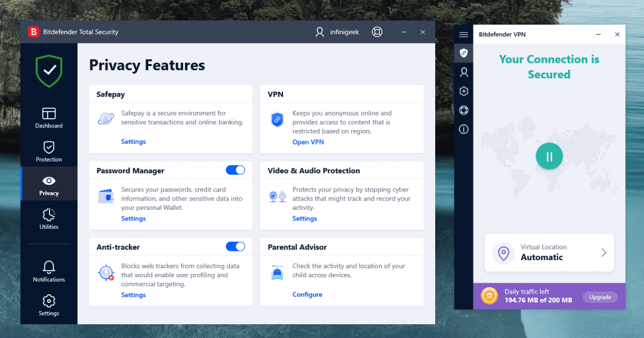Select the VPN shield connection icon in sidebar

coord(464,53)
